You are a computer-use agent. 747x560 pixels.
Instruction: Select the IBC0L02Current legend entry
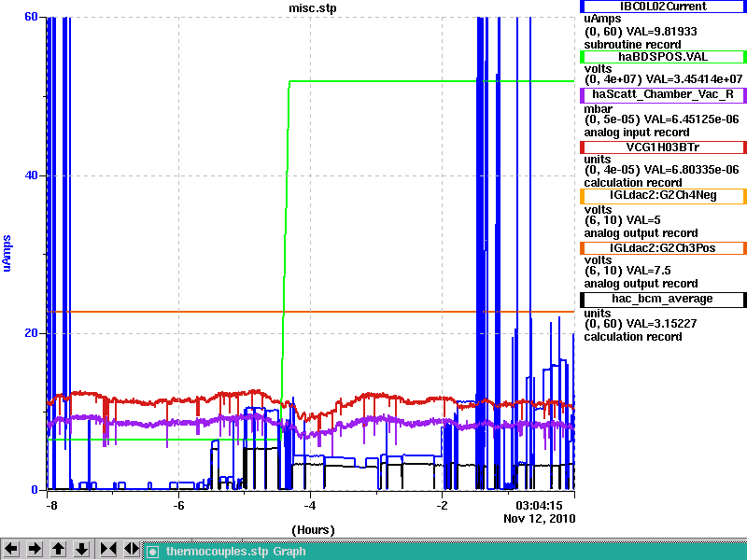[663, 7]
